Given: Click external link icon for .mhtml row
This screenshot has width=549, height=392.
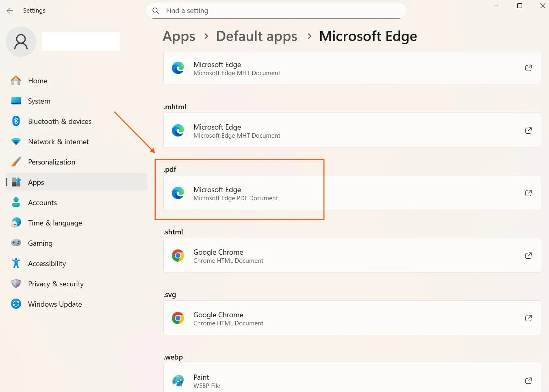Looking at the screenshot, I should [528, 130].
